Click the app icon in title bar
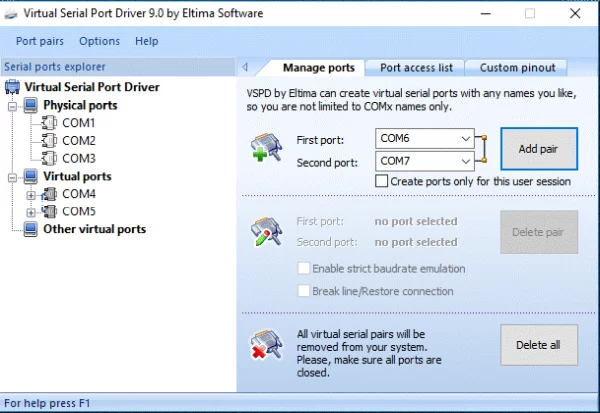This screenshot has height=413, width=600. 11,14
